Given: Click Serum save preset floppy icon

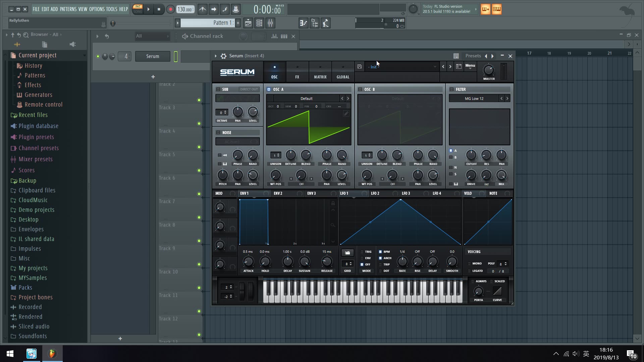Looking at the screenshot, I should point(359,67).
